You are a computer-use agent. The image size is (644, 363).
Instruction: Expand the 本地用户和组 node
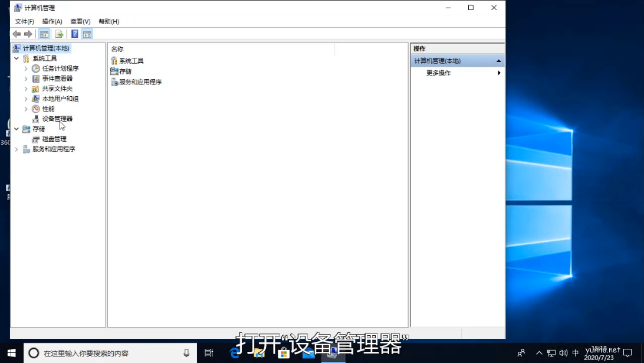tap(26, 99)
